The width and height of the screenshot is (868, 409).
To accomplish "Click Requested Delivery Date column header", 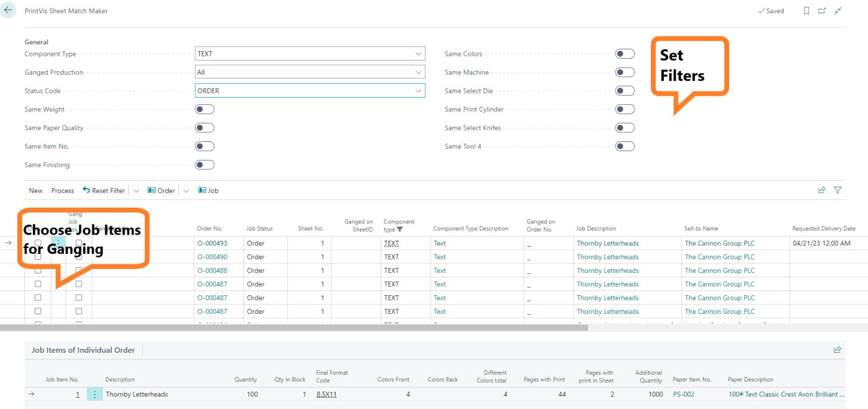I will tap(824, 228).
